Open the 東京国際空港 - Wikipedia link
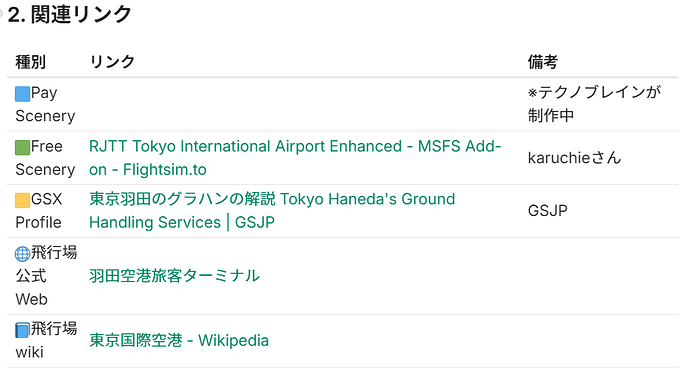690x373 pixels. [179, 340]
